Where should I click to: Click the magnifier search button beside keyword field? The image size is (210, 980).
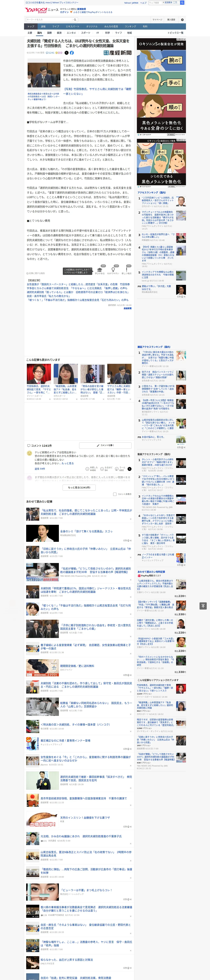(x=75, y=20)
